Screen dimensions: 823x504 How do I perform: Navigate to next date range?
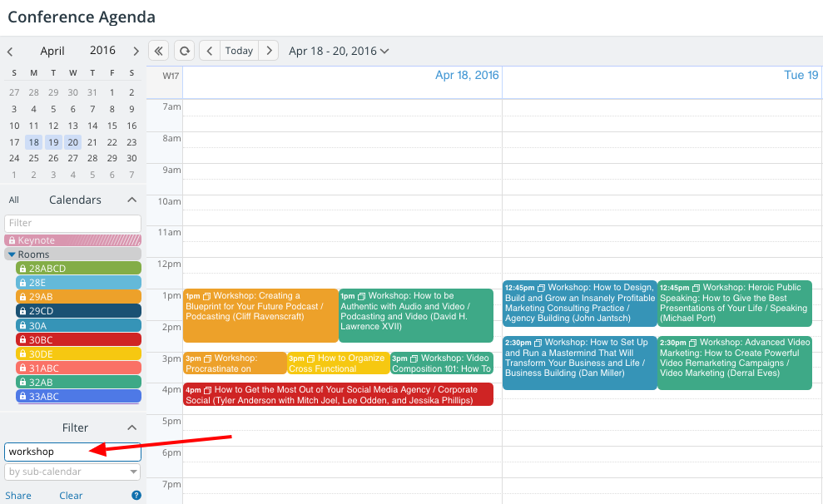[x=269, y=51]
